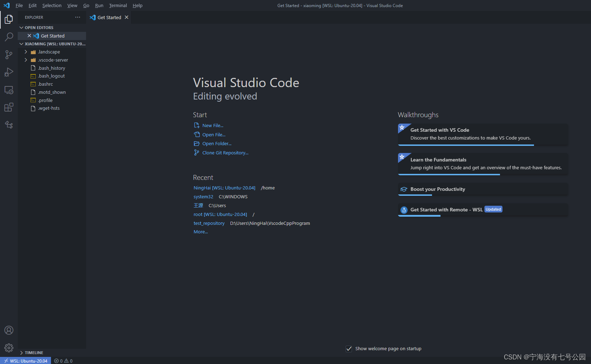The width and height of the screenshot is (591, 364).
Task: Open recent system32 folder
Action: (x=203, y=197)
